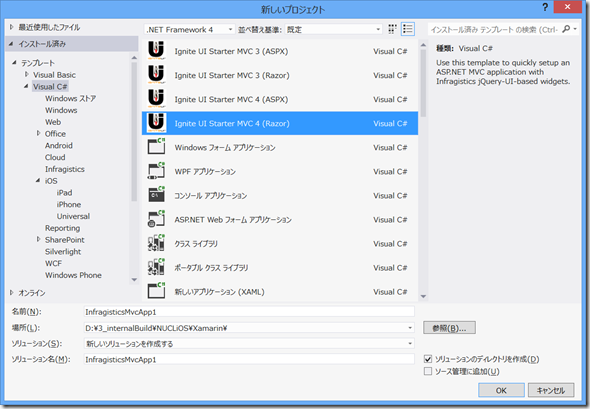Expand the SharePoint node arrow
The height and width of the screenshot is (409, 590).
click(x=38, y=239)
